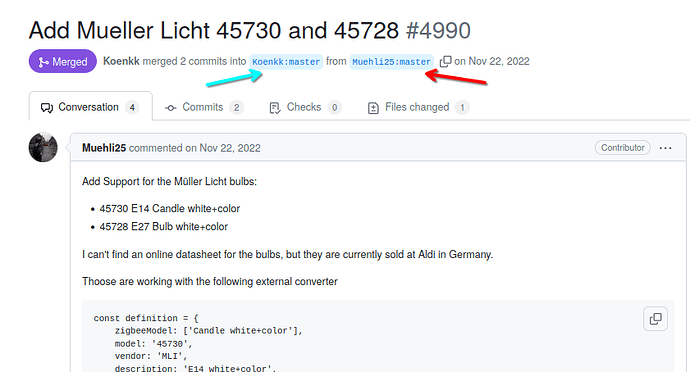Select the Conversation tab
This screenshot has width=690, height=372.
[x=91, y=107]
